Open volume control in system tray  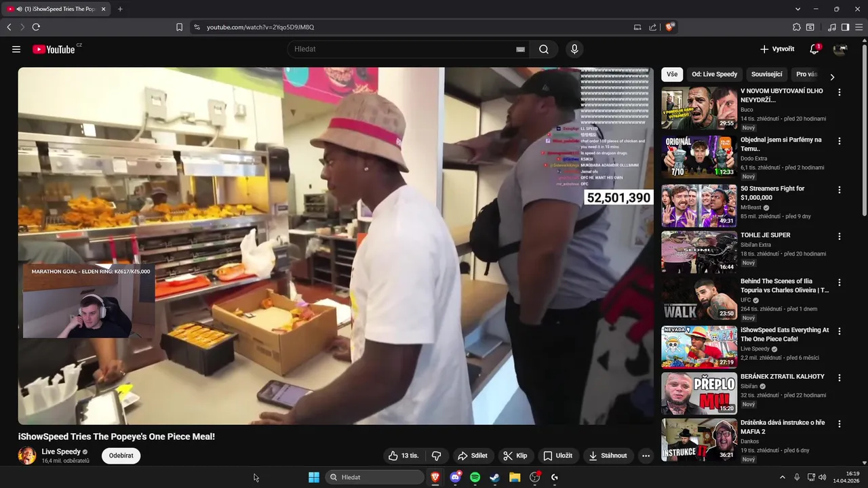pos(823,477)
